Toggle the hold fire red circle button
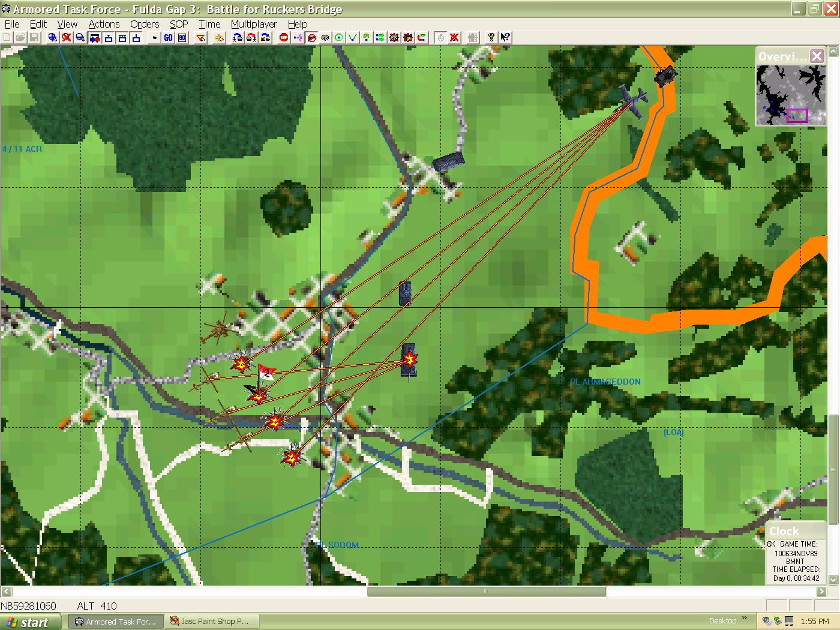 [311, 38]
